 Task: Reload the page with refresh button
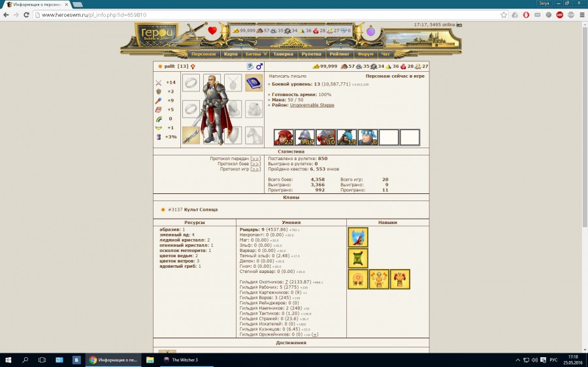[x=26, y=15]
